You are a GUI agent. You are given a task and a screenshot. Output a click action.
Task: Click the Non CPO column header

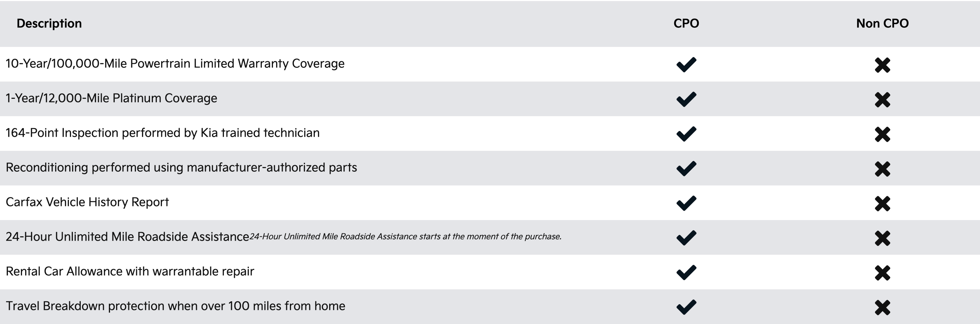[882, 23]
